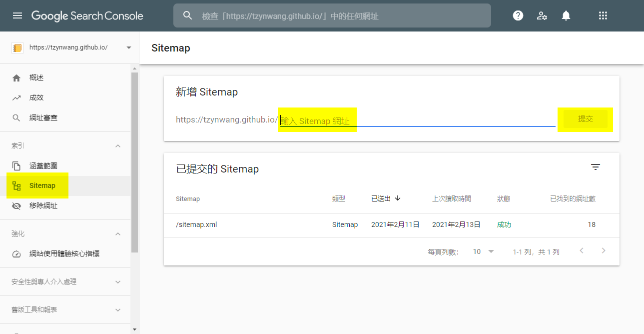The image size is (644, 334).
Task: Sort by the 已送出 arrow icon
Action: coord(398,198)
